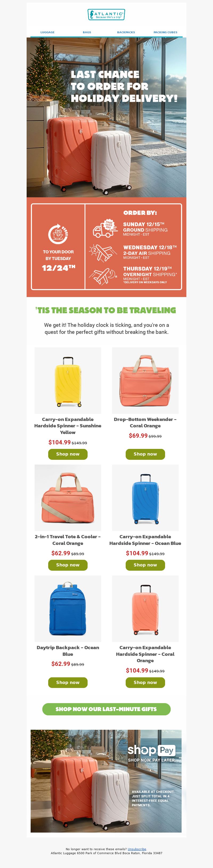
Task: Shop now for Daytrip Backpack
Action: 68,682
